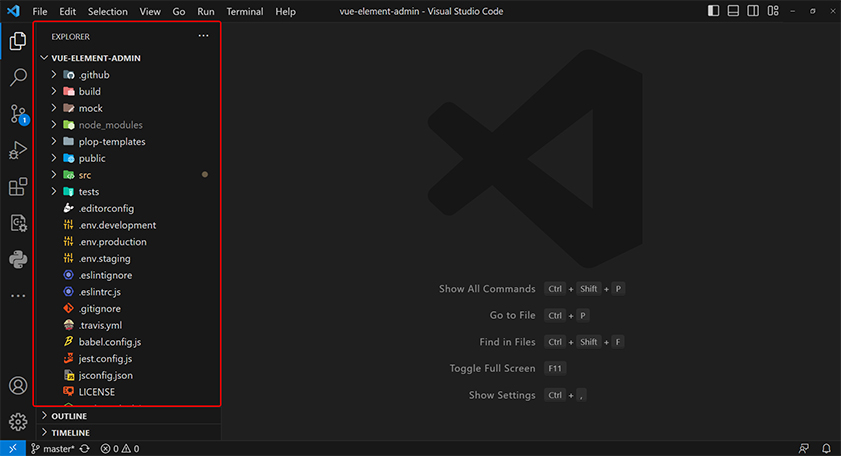841x456 pixels.
Task: Expand the public folder
Action: (x=129, y=158)
